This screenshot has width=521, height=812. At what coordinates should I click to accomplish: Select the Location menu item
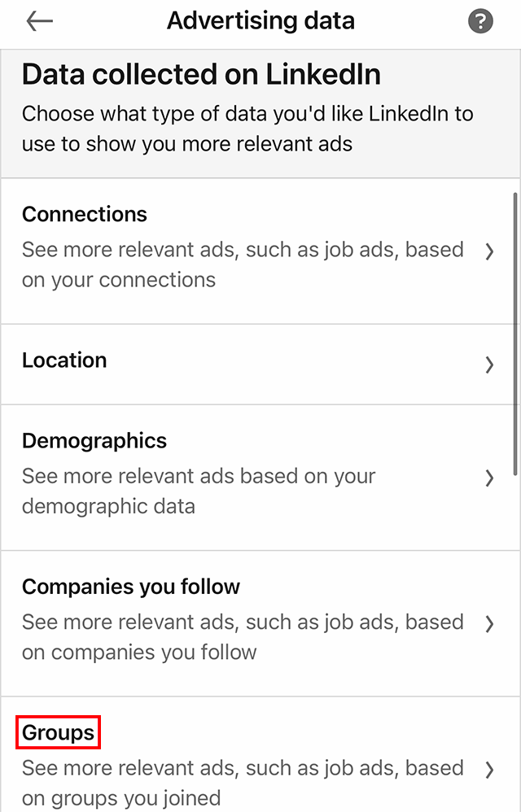[x=64, y=360]
